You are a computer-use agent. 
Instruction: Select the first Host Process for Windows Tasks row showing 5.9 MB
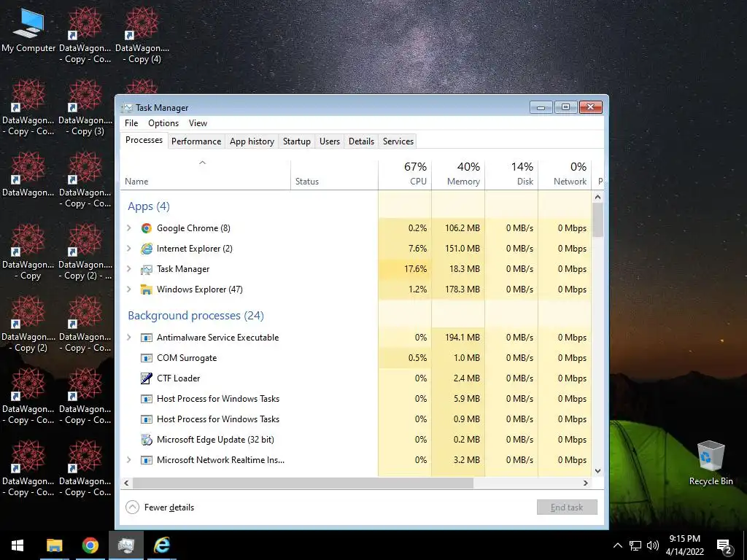[356, 399]
